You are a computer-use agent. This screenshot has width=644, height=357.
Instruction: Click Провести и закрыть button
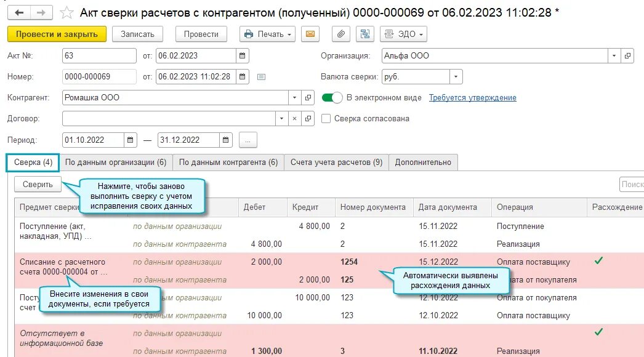point(57,34)
